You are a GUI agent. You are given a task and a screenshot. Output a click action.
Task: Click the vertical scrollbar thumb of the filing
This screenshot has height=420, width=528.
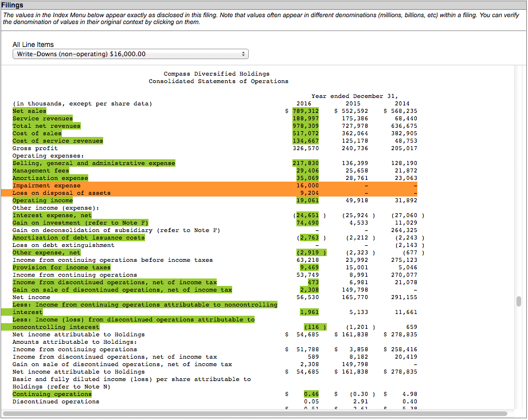(519, 301)
